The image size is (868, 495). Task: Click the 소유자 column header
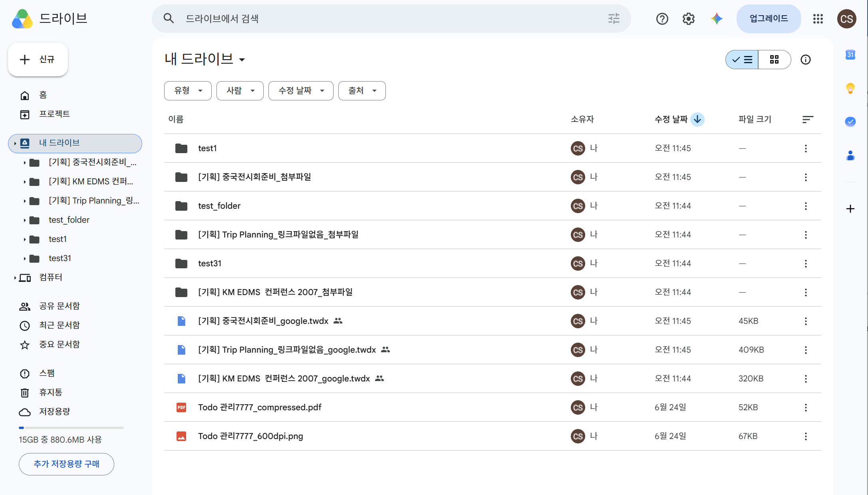[x=582, y=119]
